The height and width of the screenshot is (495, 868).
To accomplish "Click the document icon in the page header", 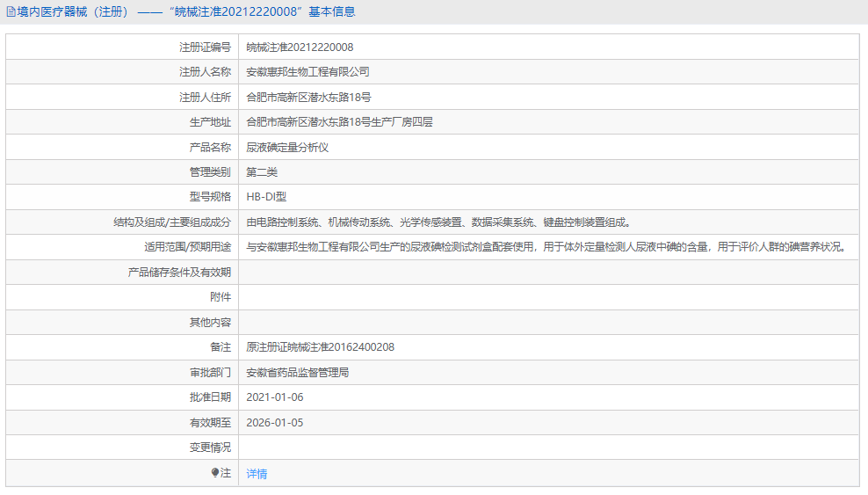I will [11, 12].
